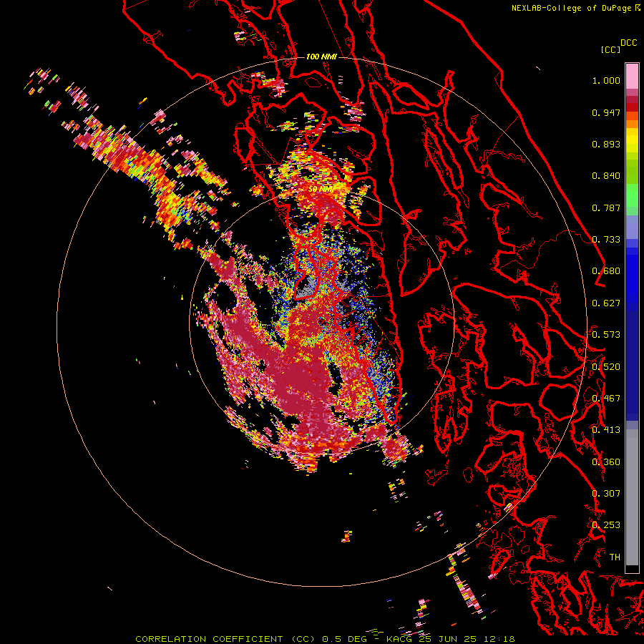Select the TH threshold label
The height and width of the screenshot is (644, 644).
[615, 557]
